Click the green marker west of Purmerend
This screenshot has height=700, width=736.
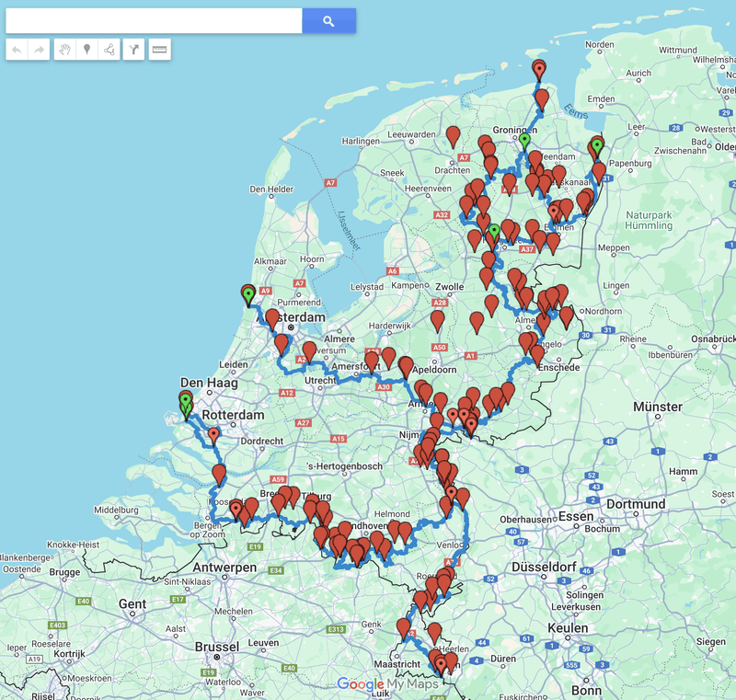tap(247, 294)
